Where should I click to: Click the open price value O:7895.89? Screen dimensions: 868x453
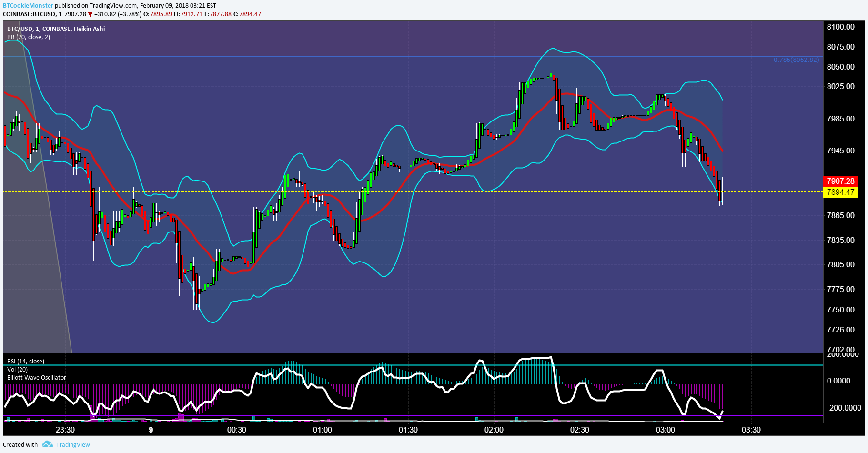tap(158, 14)
